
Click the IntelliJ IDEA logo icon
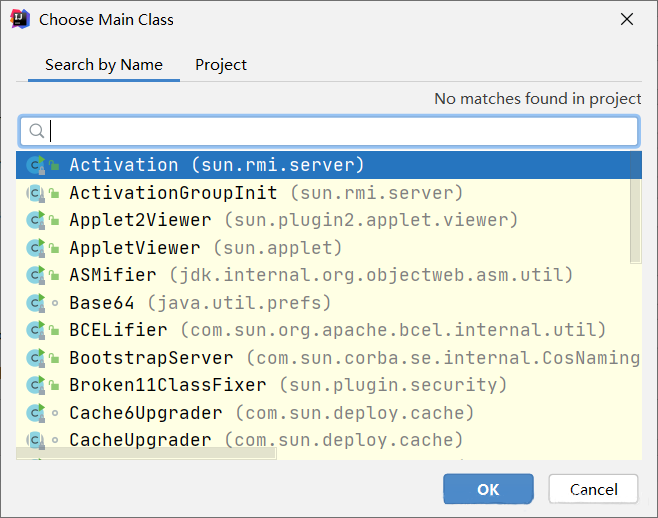(x=20, y=19)
